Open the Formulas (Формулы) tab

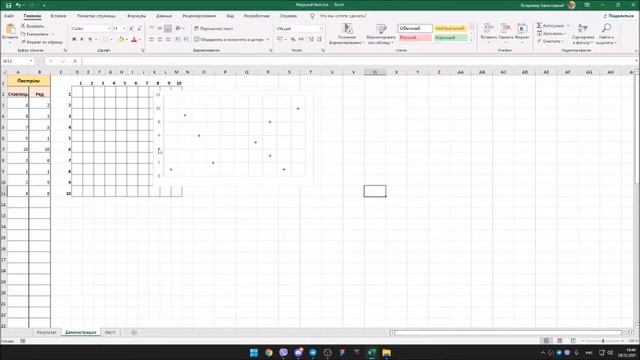pyautogui.click(x=136, y=16)
